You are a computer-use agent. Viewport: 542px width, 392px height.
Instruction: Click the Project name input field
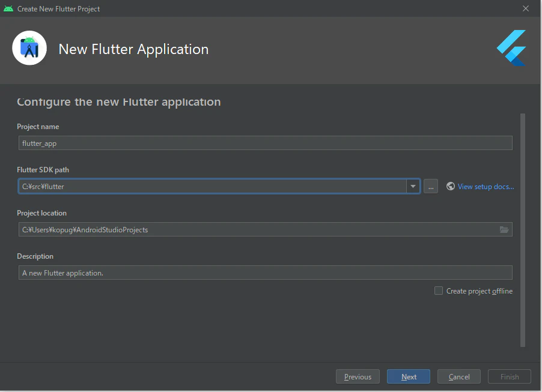point(266,143)
